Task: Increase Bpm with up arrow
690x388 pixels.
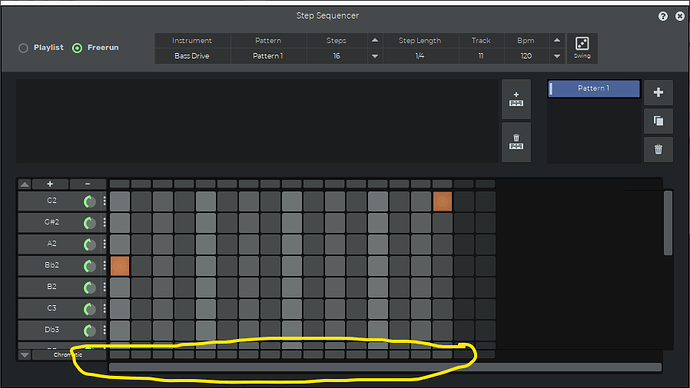Action: pos(557,40)
